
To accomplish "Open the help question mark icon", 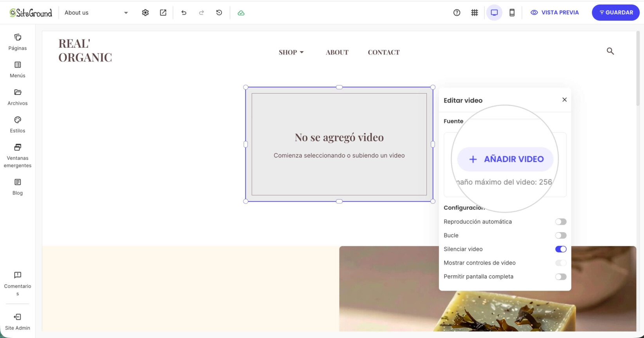I will click(457, 13).
